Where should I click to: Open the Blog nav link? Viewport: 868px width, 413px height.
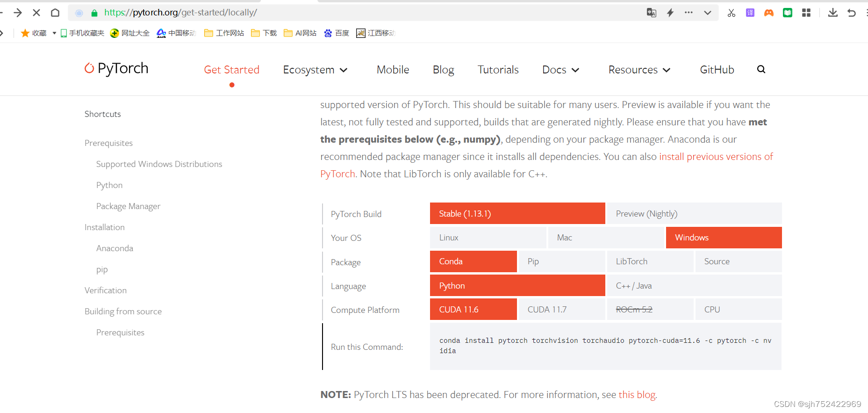(x=443, y=70)
